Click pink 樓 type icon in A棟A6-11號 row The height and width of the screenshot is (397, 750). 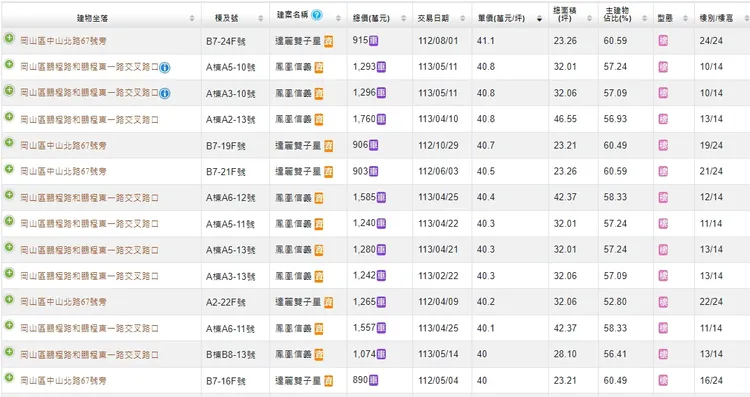[663, 328]
